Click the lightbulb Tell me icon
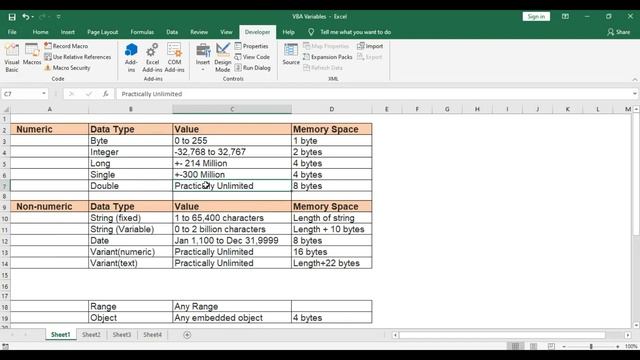Screen dimensions: 640x360 click(311, 32)
